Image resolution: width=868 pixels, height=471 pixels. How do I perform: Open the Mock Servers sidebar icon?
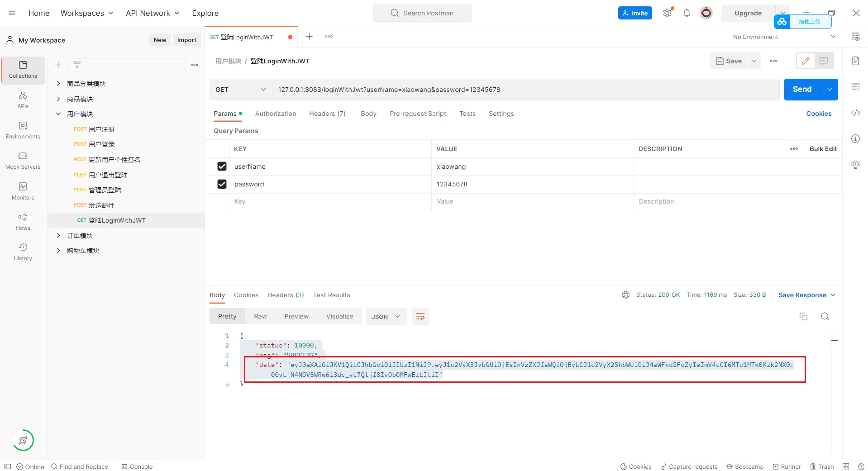23,160
